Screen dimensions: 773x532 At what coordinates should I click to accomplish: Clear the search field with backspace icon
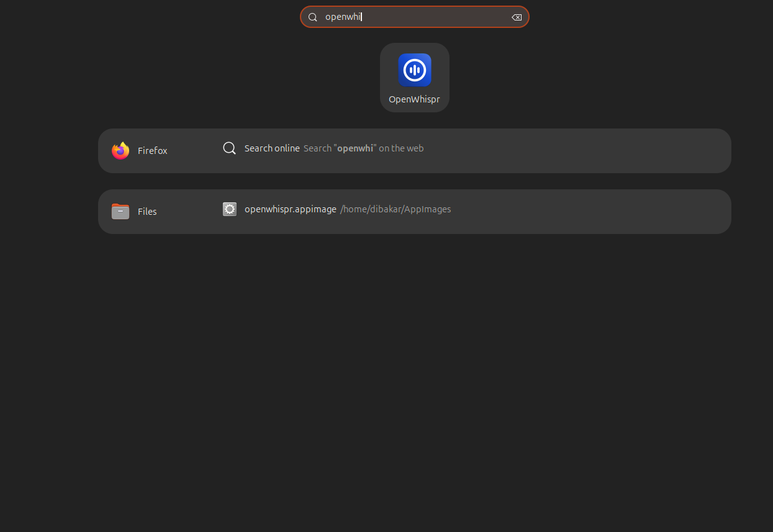click(517, 17)
